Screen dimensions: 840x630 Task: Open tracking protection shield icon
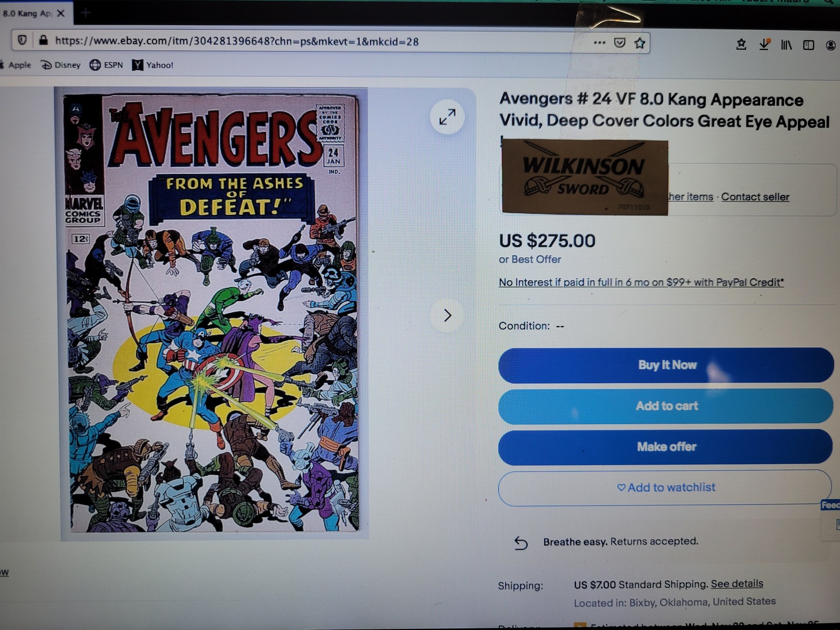tap(22, 40)
